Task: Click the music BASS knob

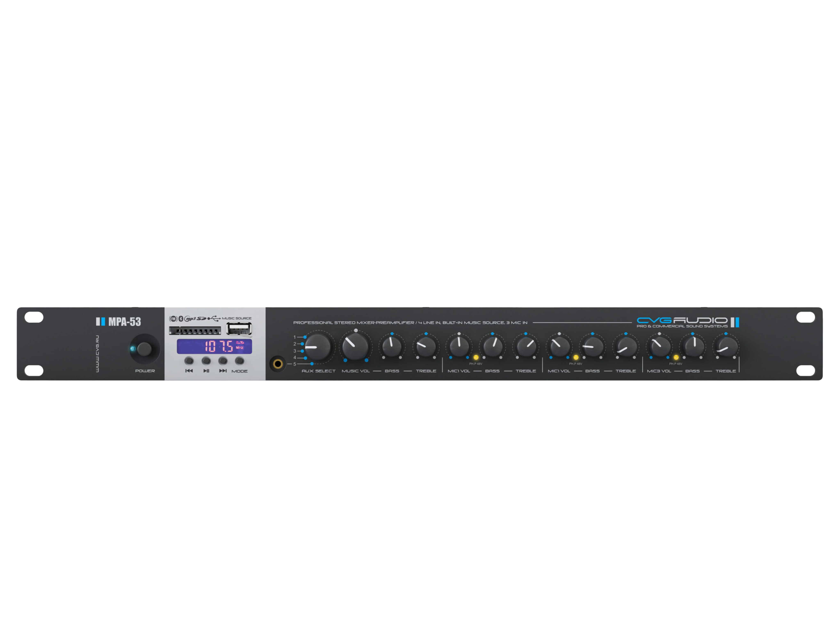Action: 392,346
